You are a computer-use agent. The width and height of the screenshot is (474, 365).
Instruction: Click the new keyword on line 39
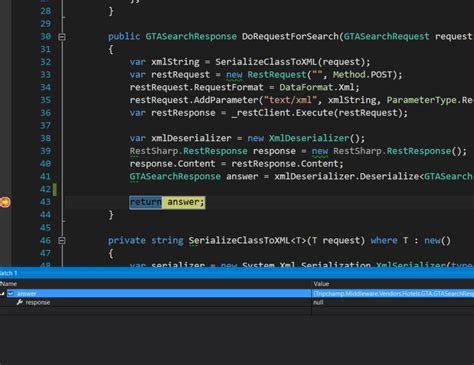(x=320, y=151)
